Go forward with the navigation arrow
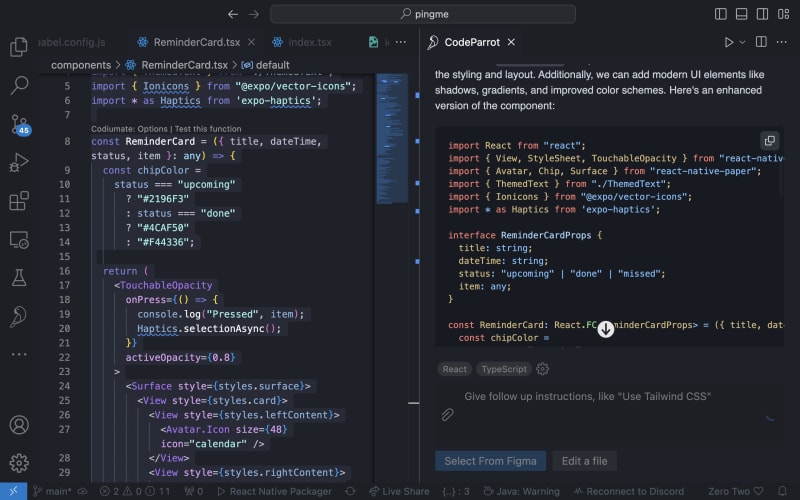Viewport: 800px width, 500px height. (x=254, y=14)
